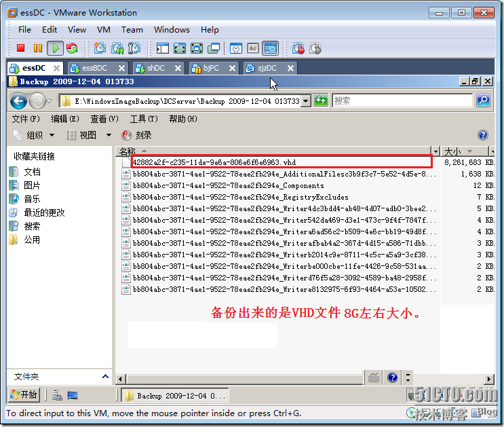Click the Explorer back arrow button
The image size is (504, 427).
[x=18, y=101]
